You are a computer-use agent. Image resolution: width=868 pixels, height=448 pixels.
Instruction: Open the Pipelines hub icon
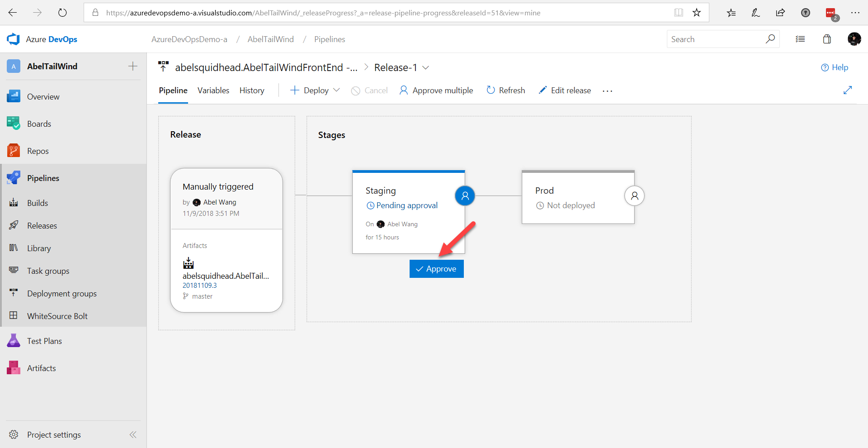pyautogui.click(x=14, y=178)
